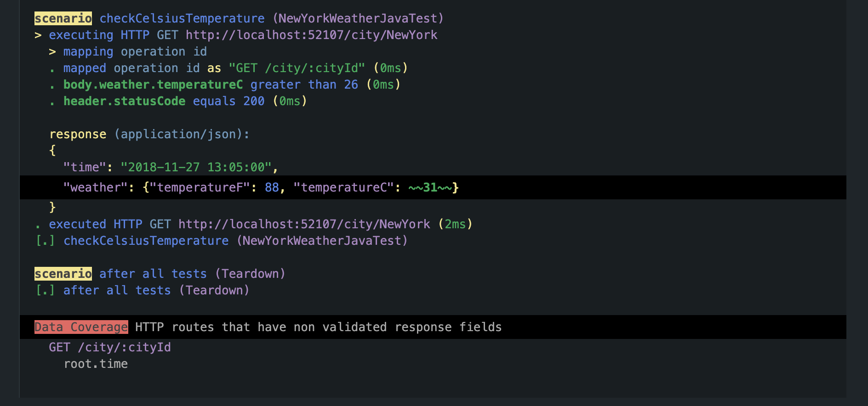This screenshot has width=868, height=406.
Task: Click the 'mapping operation id' line
Action: coord(128,51)
